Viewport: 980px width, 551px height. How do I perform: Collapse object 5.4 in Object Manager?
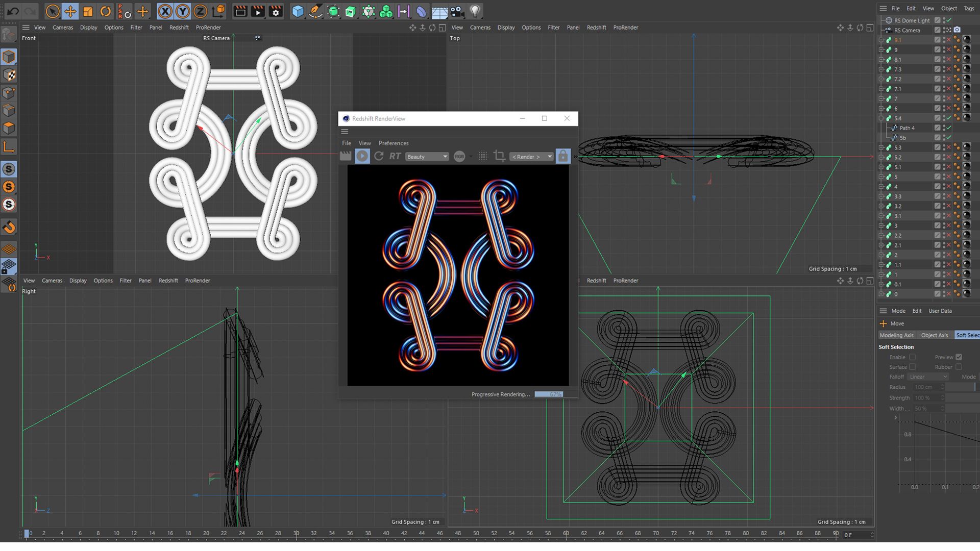[881, 118]
